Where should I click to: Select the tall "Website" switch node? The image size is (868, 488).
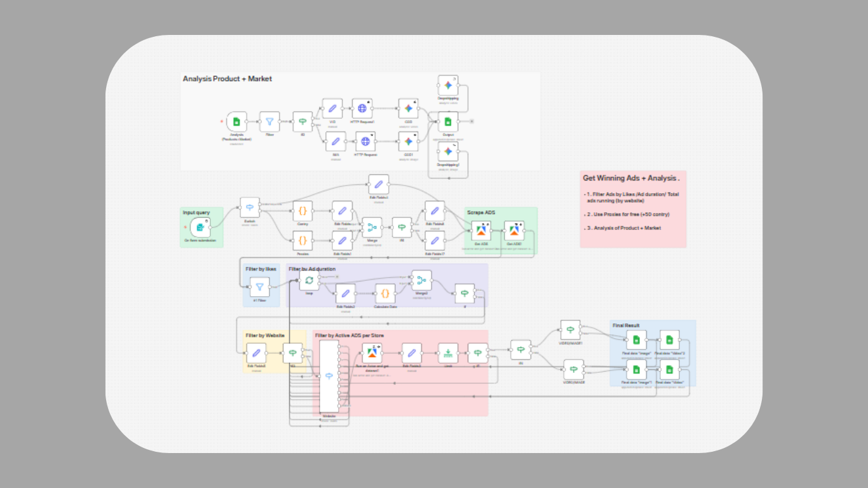(329, 376)
